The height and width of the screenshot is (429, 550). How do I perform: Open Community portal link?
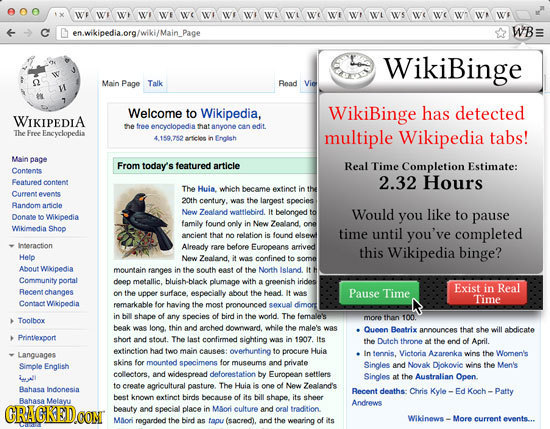(48, 281)
